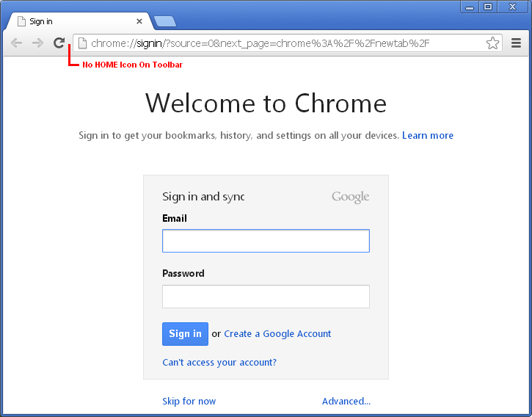
Task: Open a new tab
Action: point(165,21)
